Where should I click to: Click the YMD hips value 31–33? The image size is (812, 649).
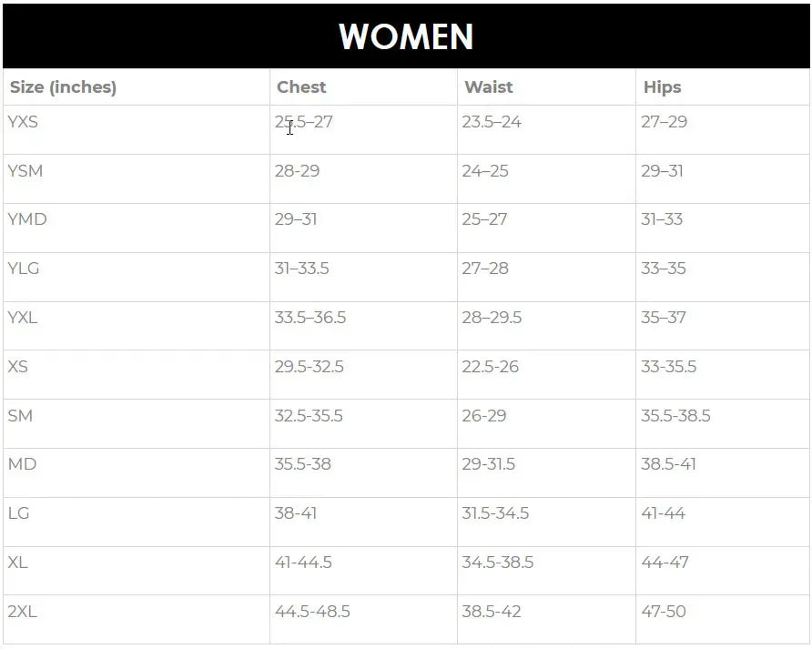click(x=662, y=219)
